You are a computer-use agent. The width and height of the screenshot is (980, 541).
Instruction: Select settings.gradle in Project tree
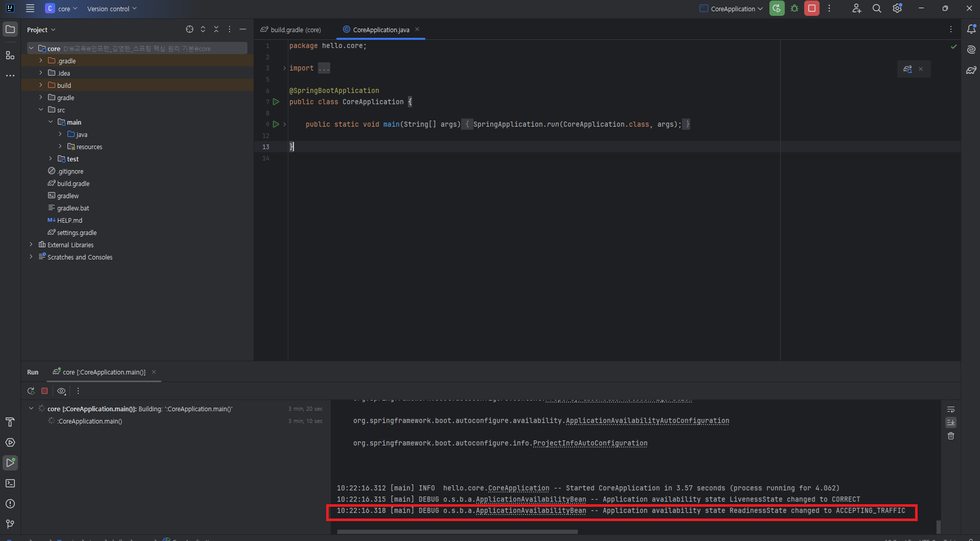click(77, 232)
